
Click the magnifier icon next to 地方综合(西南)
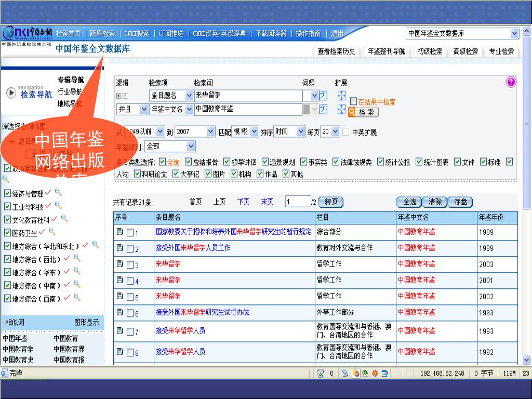[x=77, y=297]
